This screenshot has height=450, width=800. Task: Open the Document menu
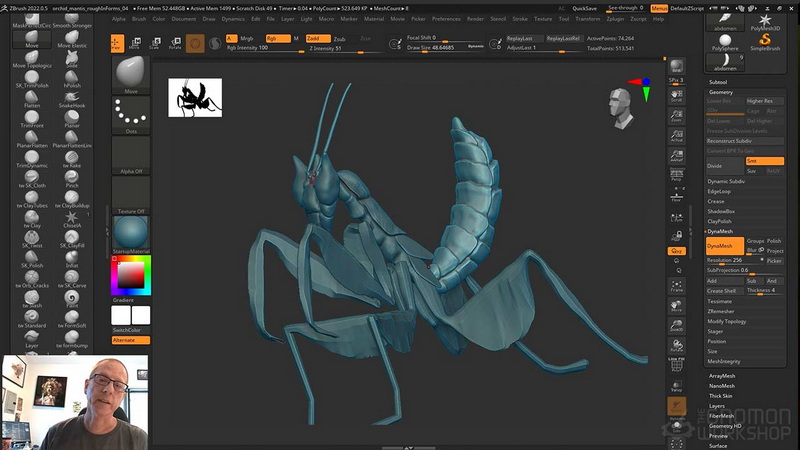(x=184, y=19)
